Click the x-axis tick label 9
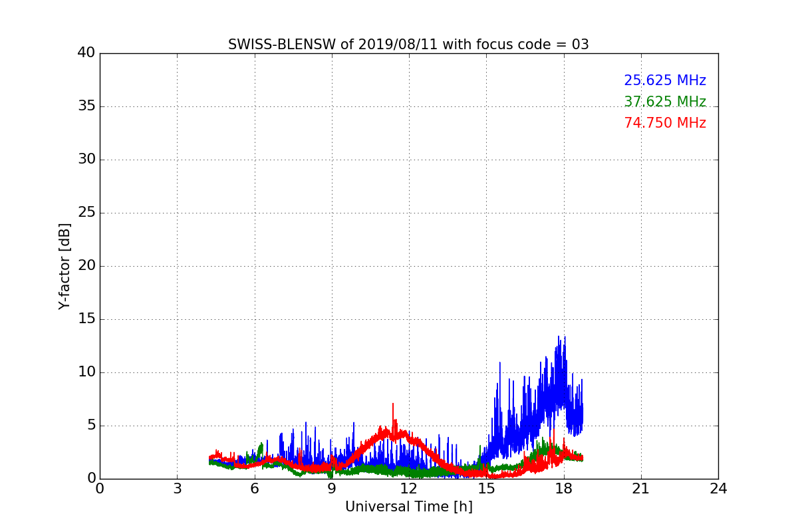Image resolution: width=798 pixels, height=532 pixels. pyautogui.click(x=332, y=489)
